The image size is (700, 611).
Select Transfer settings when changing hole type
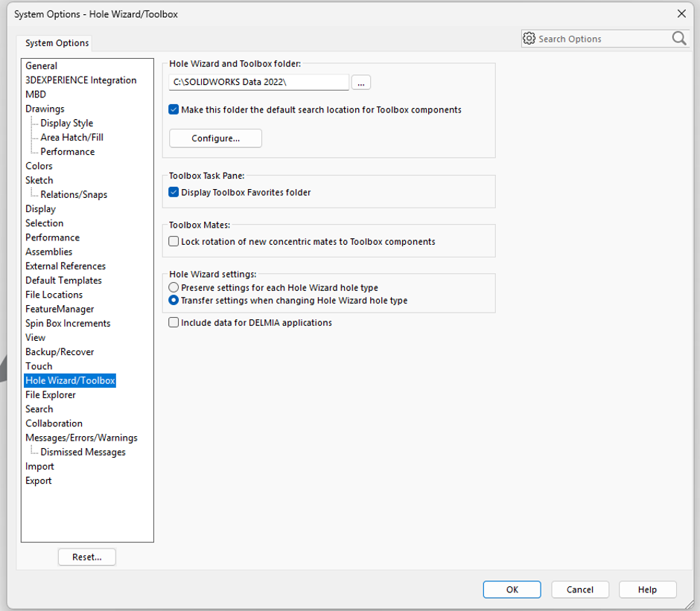point(174,301)
